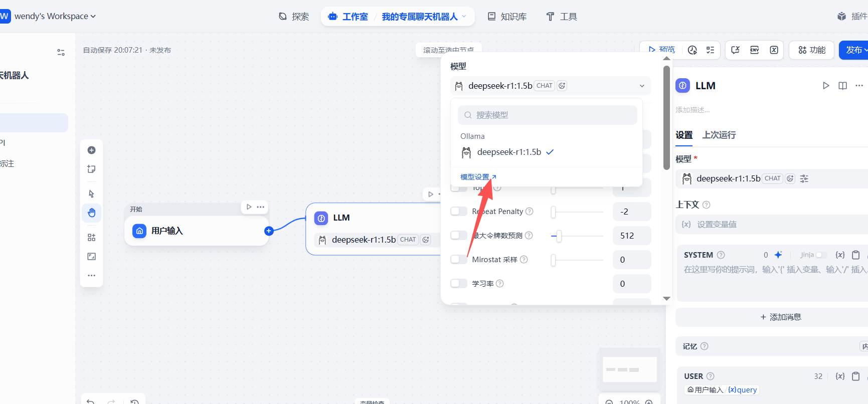The image size is (868, 404).
Task: Click the model parameter sliders icon in LLM panel
Action: tap(804, 179)
